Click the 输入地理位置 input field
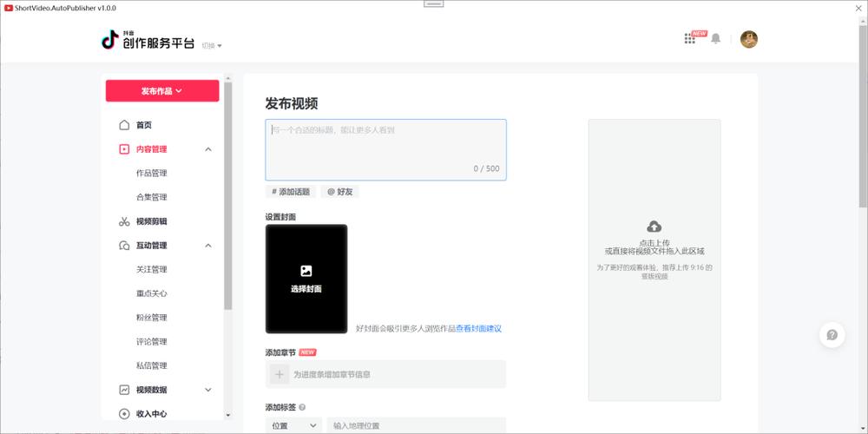868x434 pixels. point(417,425)
